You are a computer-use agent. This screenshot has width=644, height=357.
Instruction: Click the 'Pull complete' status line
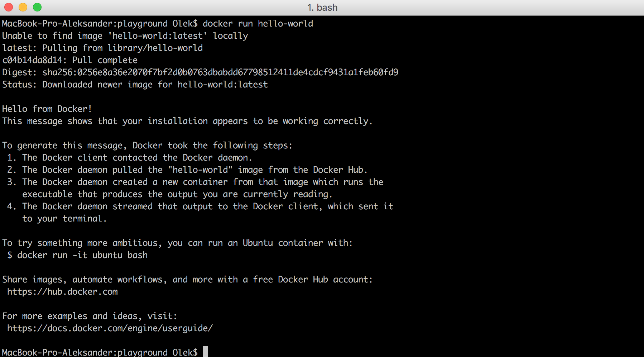(x=69, y=60)
